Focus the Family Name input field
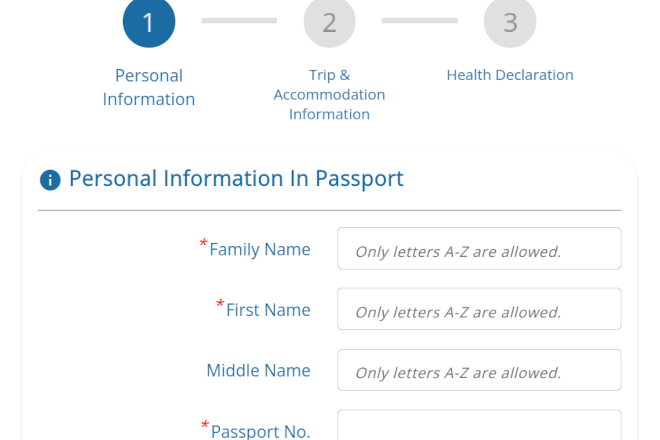Screen dimensions: 660x440 click(479, 249)
